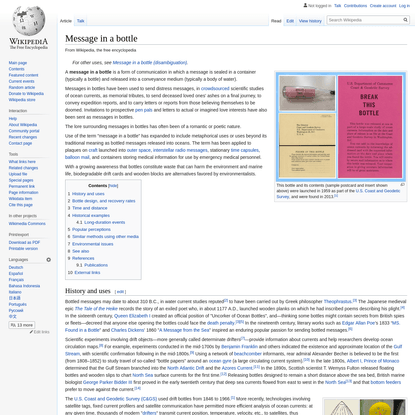Follow the crowdsourced link
Screen dimensions: 415x415
(215, 88)
